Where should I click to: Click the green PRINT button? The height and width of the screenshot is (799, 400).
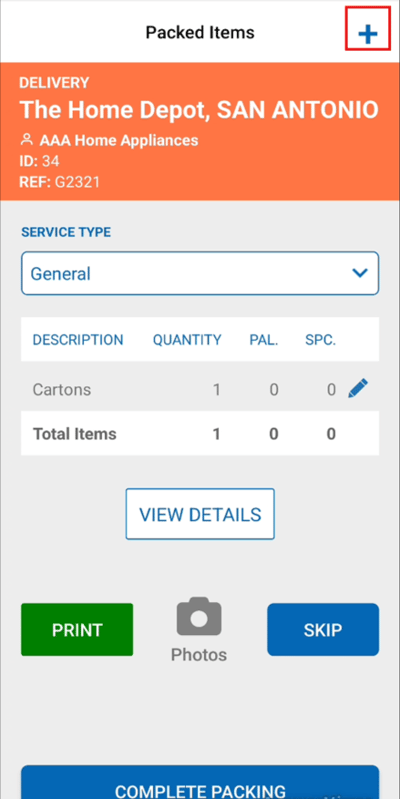(77, 630)
